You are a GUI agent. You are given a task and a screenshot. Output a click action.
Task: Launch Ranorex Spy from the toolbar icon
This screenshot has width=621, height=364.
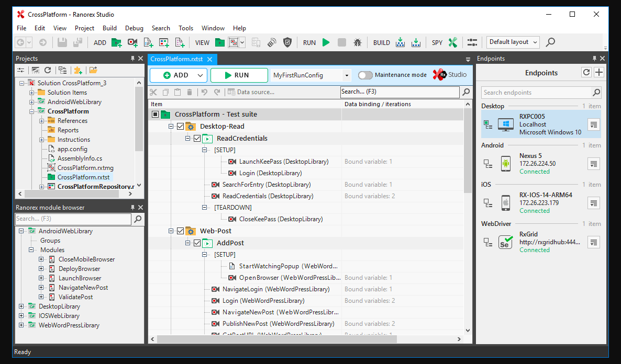click(x=453, y=42)
